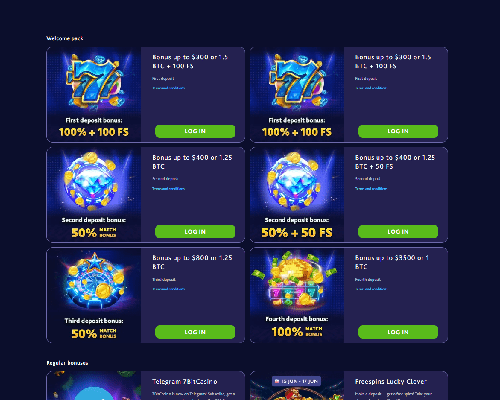Log in on the second deposit 50% match card
This screenshot has height=400, width=500.
tap(195, 232)
